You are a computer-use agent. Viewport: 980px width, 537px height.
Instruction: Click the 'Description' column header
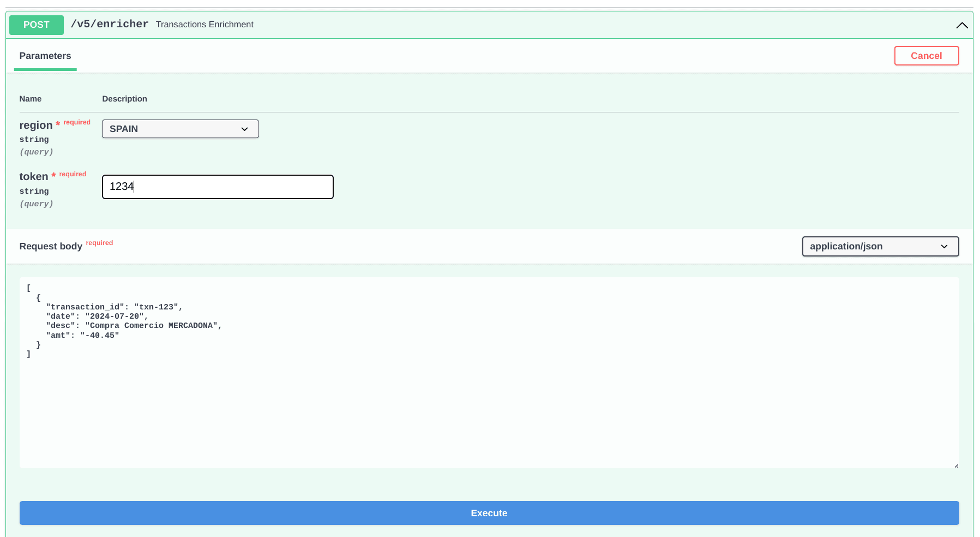point(124,99)
